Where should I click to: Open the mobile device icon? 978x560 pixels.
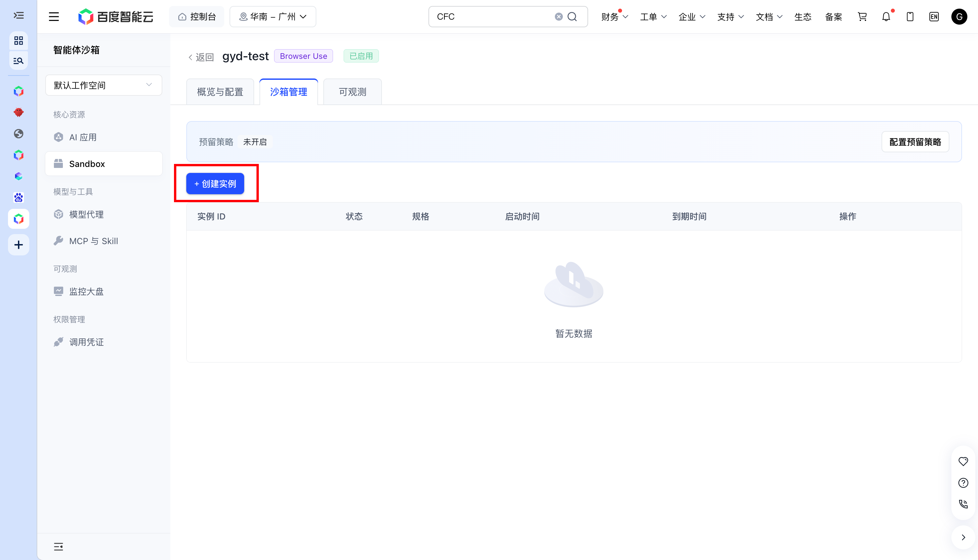point(910,17)
